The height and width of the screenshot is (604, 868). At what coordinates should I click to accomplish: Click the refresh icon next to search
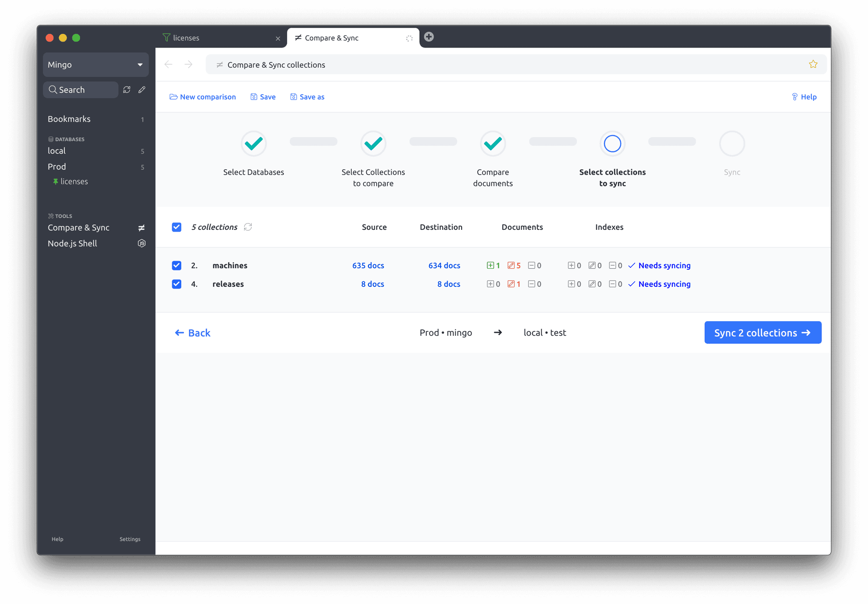tap(127, 90)
